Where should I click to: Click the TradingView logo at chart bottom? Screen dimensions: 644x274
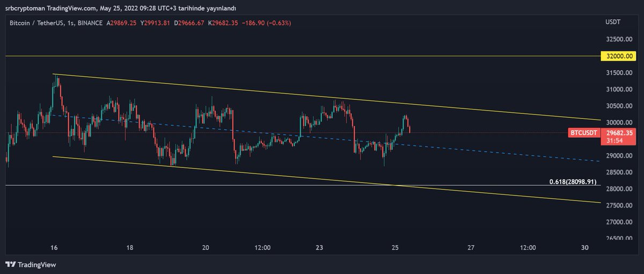click(31, 265)
